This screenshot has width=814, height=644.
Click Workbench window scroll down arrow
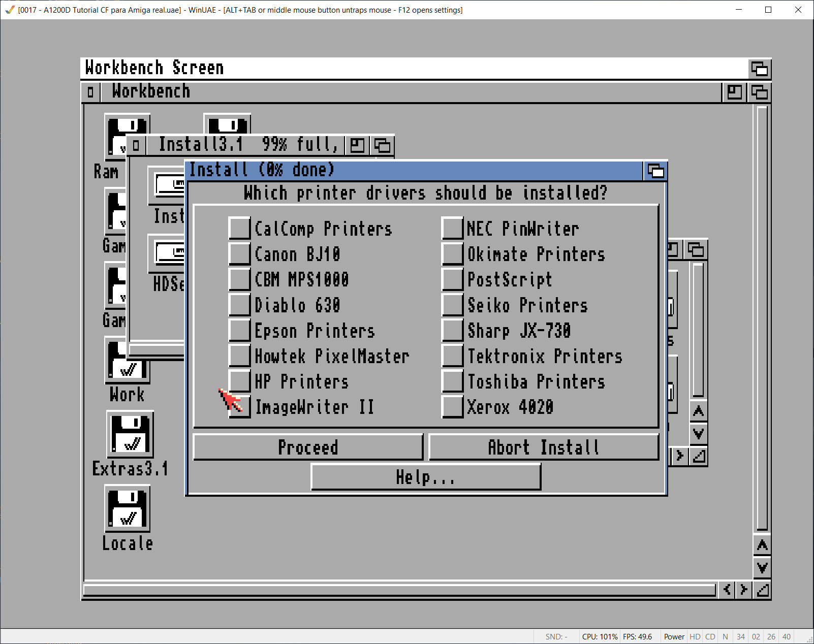tap(762, 567)
